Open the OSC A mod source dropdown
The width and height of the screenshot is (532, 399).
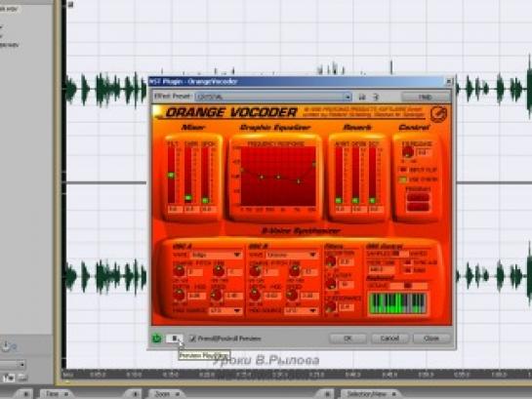(225, 310)
